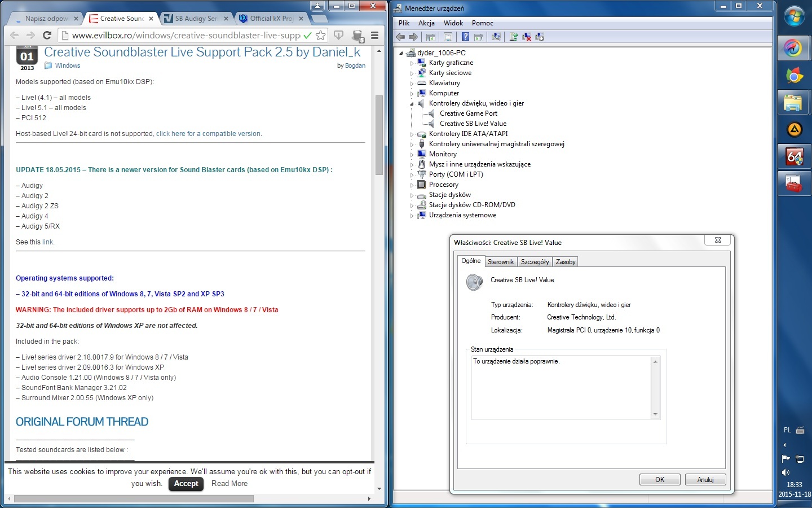Switch to Sterownik tab in properties dialog

(x=501, y=262)
